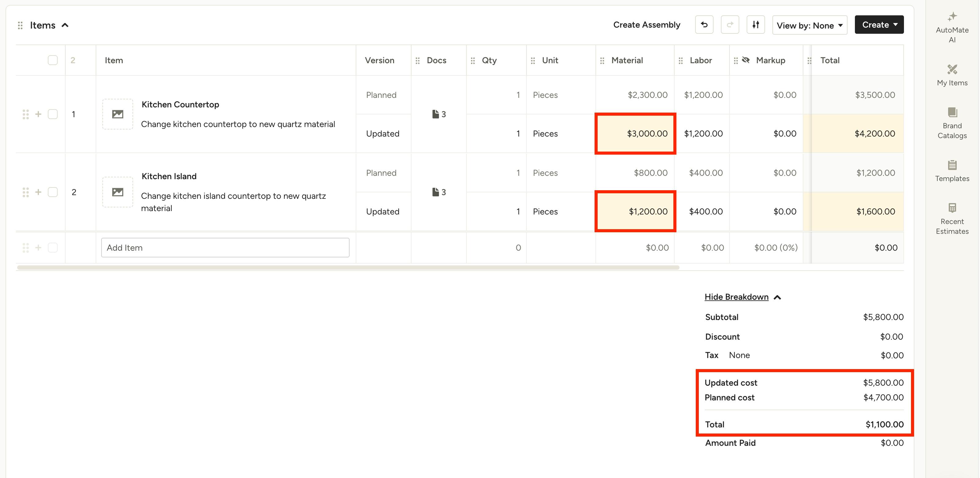Screen dimensions: 980x478
Task: Open the My Items panel
Action: point(952,75)
